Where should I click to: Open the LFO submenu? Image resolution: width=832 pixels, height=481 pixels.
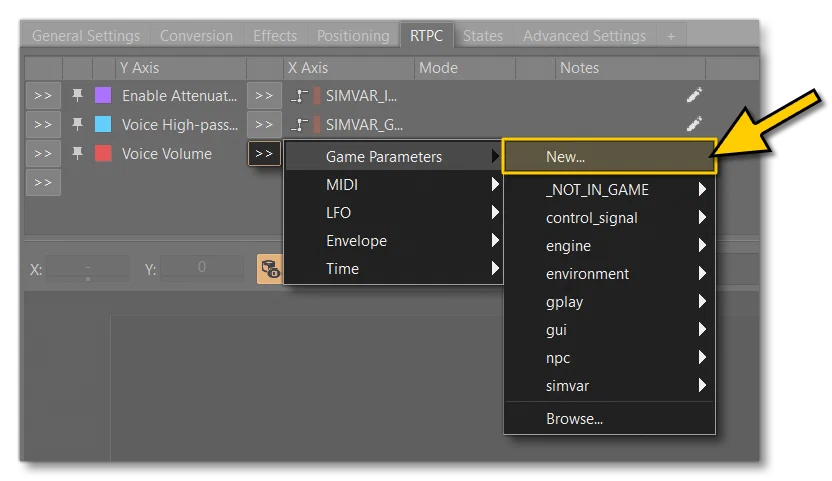click(394, 213)
